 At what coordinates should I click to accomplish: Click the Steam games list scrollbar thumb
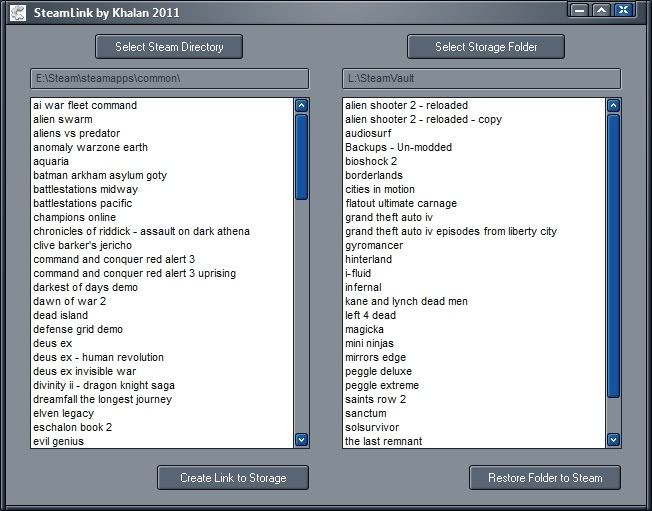click(301, 157)
